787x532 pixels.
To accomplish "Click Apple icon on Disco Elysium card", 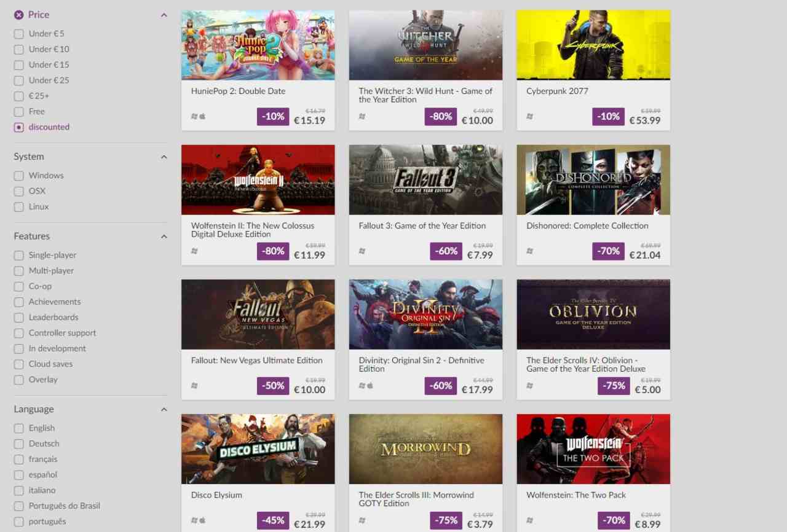I will 202,520.
